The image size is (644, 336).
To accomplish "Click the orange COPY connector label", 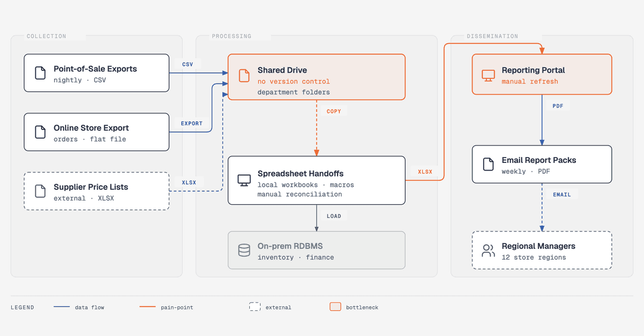I will coord(334,111).
